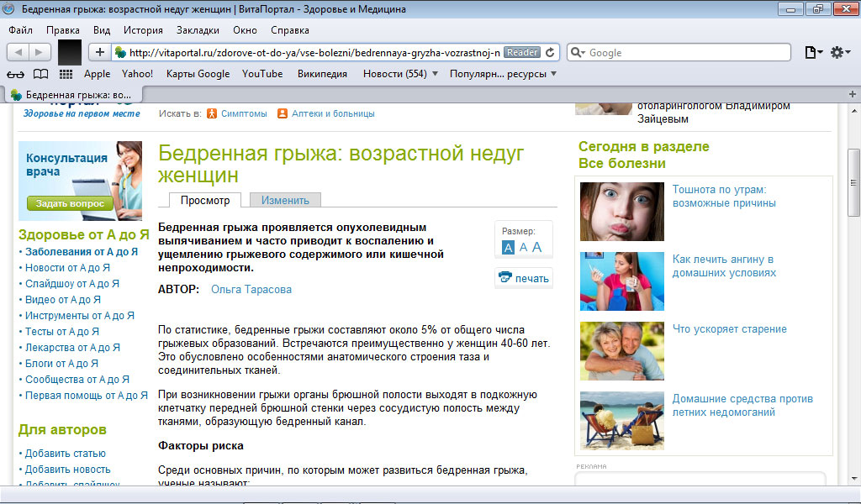The height and width of the screenshot is (504, 861).
Task: Reload the page using the refresh icon
Action: tap(550, 53)
